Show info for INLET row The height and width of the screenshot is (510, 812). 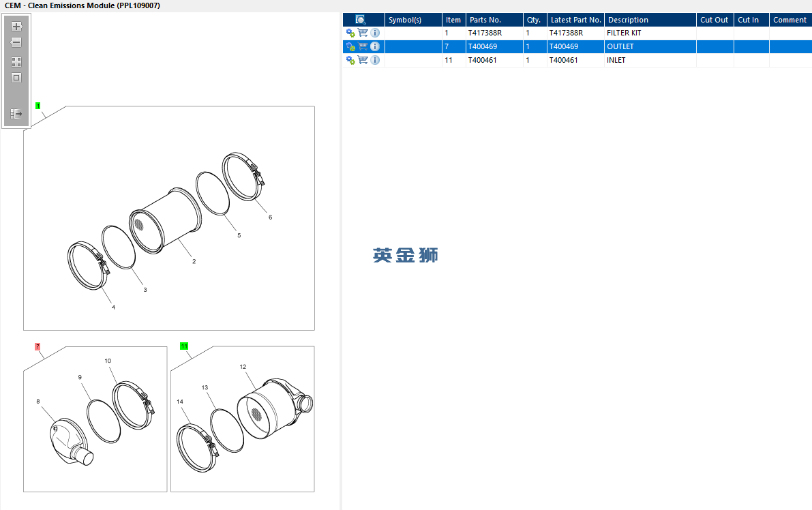click(375, 60)
